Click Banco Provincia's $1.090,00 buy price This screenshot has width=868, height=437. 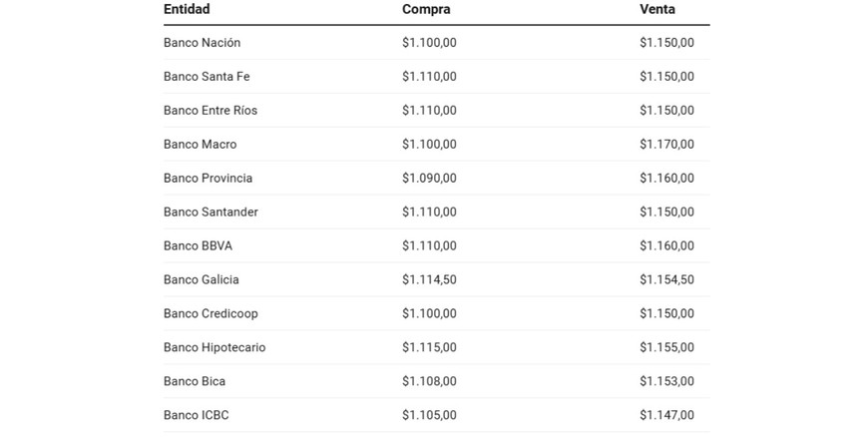coord(429,179)
